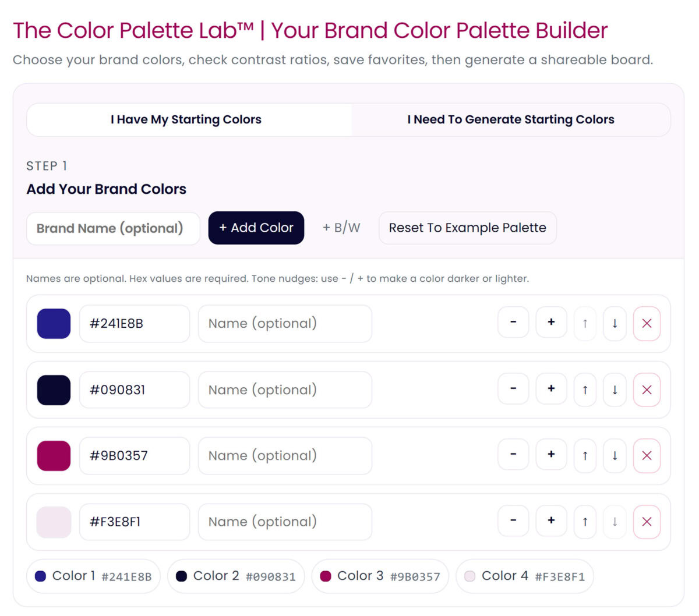The image size is (699, 616).
Task: Add black and white via the B/W option
Action: coord(341,228)
